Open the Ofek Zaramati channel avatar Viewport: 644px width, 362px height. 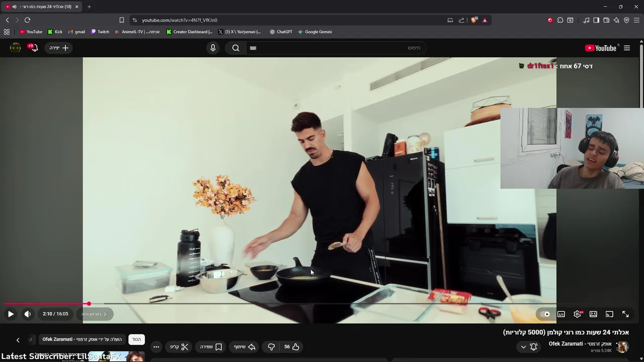coord(623,347)
